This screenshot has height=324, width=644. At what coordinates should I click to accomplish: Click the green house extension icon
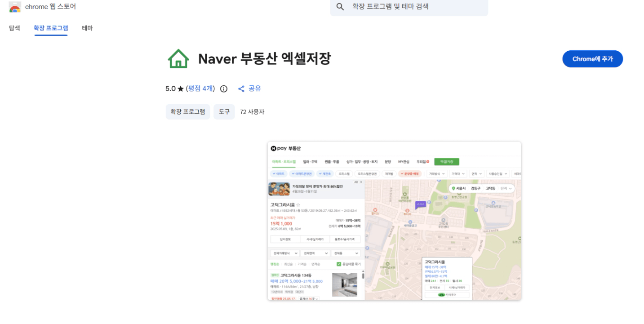178,59
